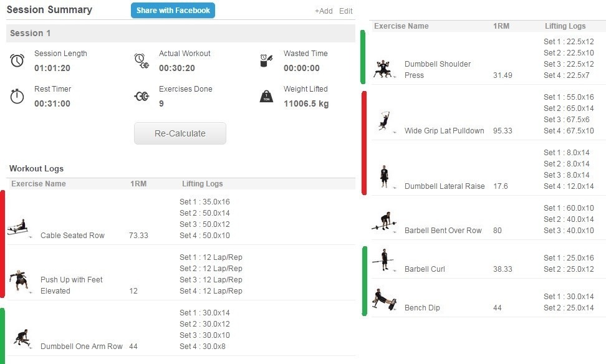Click the Barbell Curl exercise image
Viewport: 606px width, 364px height.
click(384, 259)
